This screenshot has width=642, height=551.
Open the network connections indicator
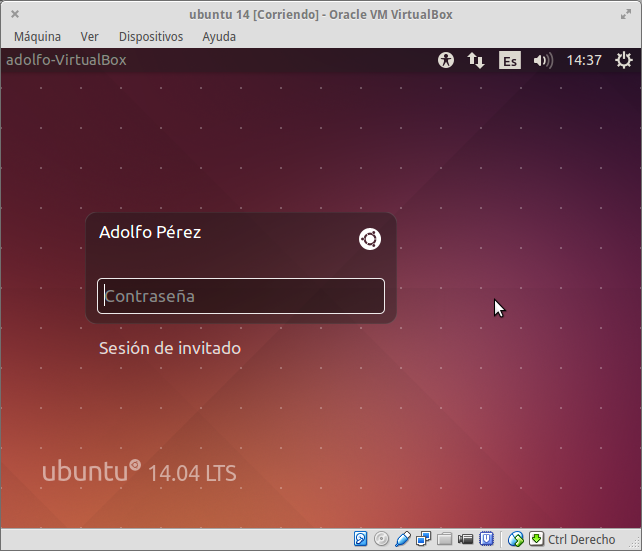pos(476,60)
